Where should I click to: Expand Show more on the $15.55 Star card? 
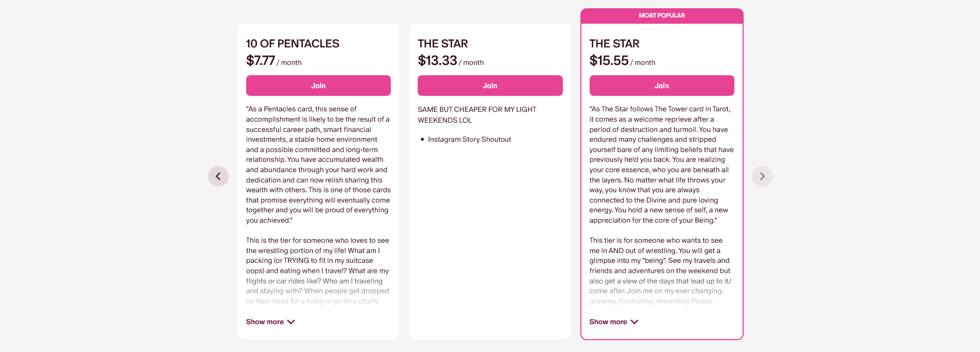tap(613, 322)
